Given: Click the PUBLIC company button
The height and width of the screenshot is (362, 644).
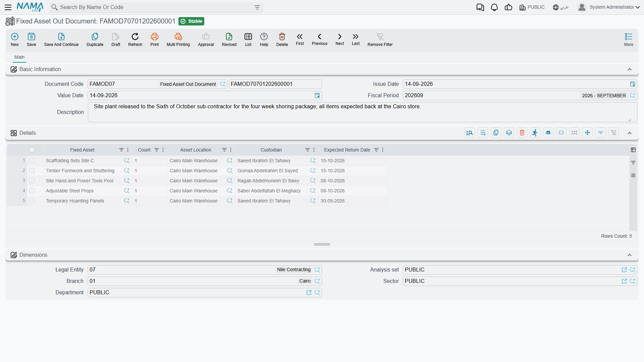Looking at the screenshot, I should pos(532,7).
